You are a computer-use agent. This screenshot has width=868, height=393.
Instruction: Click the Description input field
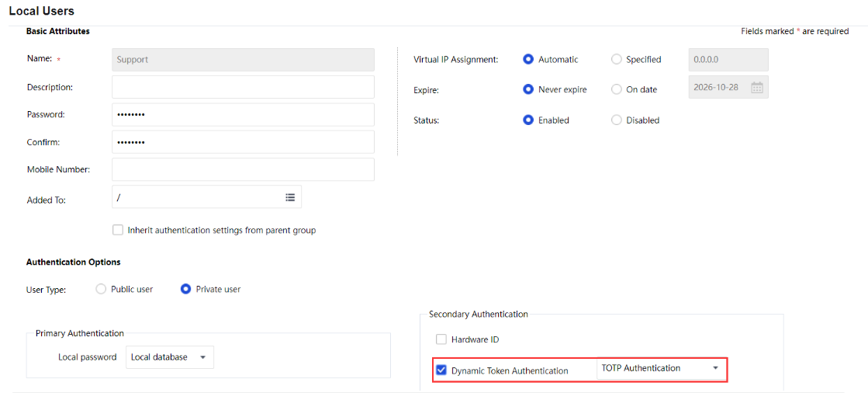pyautogui.click(x=243, y=87)
